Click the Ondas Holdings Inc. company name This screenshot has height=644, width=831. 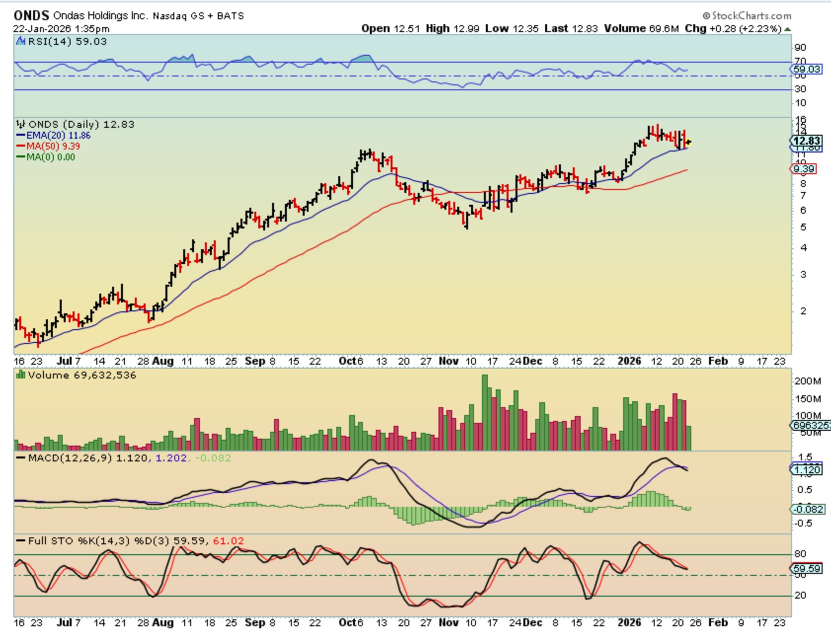pyautogui.click(x=101, y=16)
